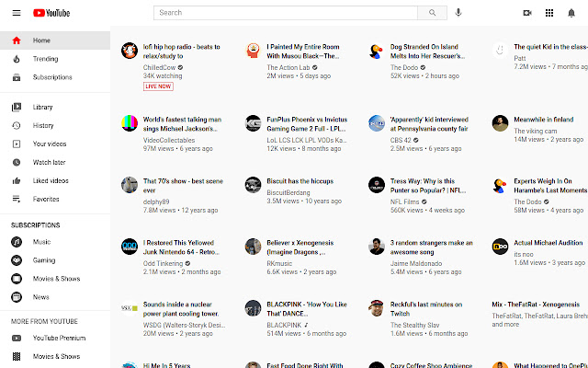Click the search magnifier button
The height and width of the screenshot is (368, 588).
click(x=432, y=13)
